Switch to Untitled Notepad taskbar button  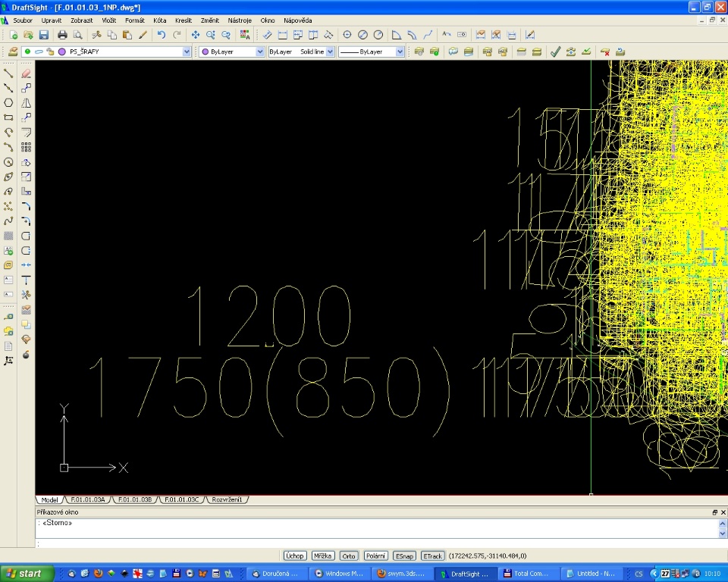(591, 574)
